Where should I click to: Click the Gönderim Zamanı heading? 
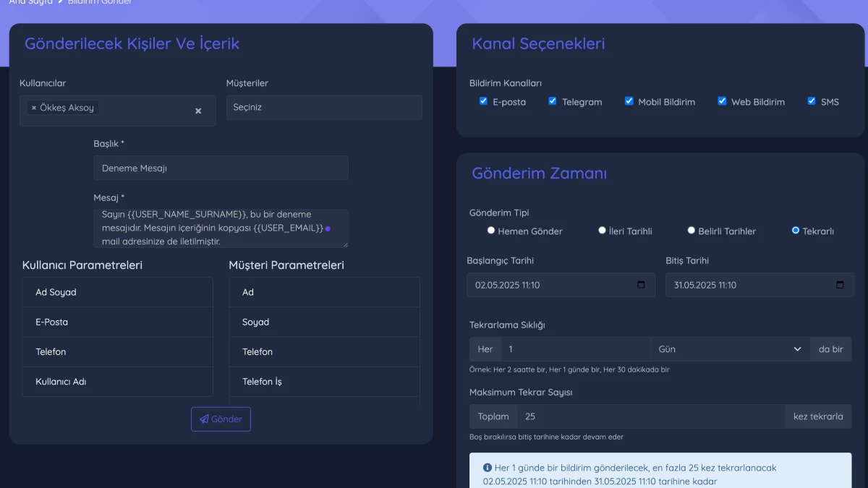tap(540, 174)
